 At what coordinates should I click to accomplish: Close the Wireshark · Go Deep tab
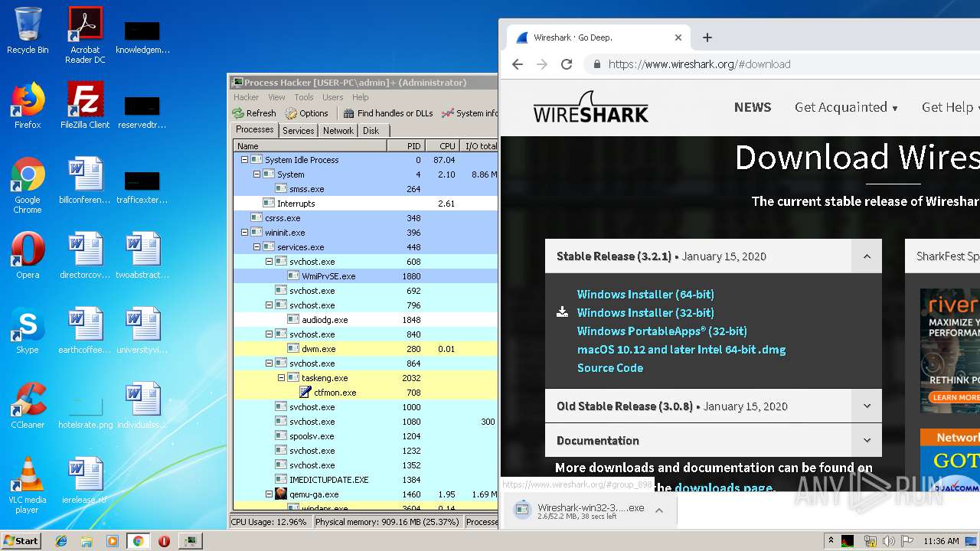[x=678, y=37]
